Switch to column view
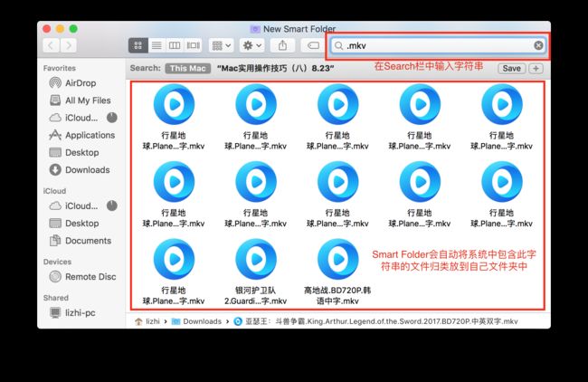Image resolution: width=588 pixels, height=382 pixels. 175,46
